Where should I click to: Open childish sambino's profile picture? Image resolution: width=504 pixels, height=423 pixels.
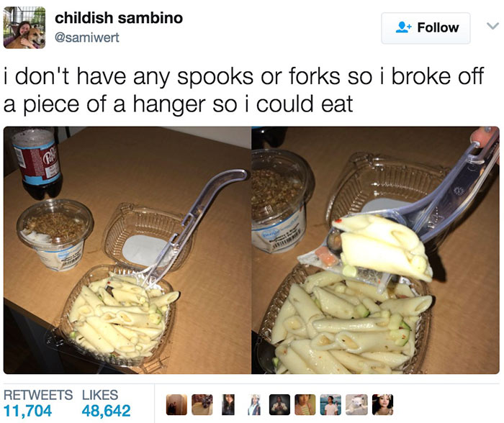point(24,27)
